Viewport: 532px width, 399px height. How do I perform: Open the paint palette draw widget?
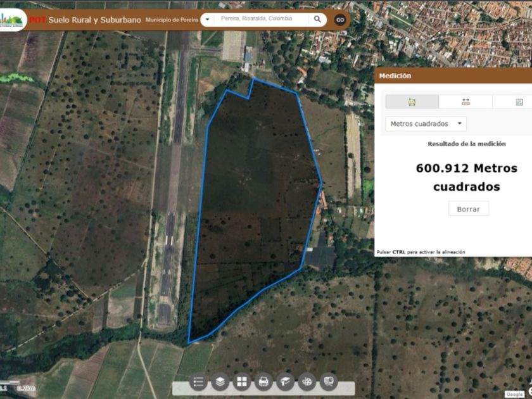(307, 382)
